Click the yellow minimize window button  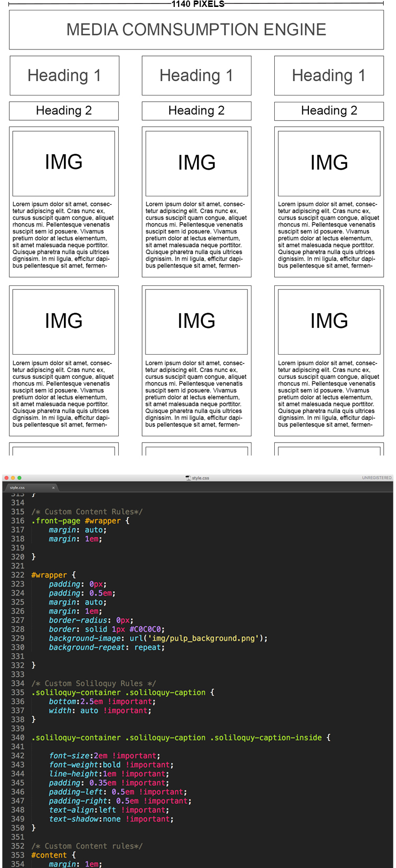point(13,478)
